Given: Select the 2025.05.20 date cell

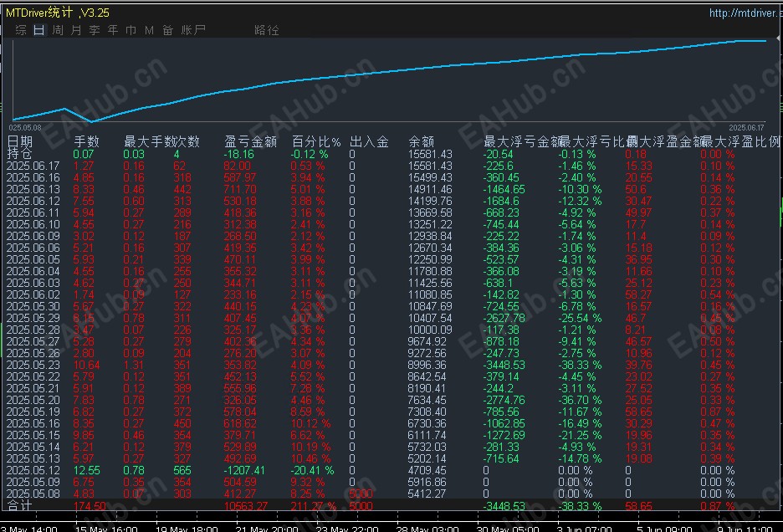Looking at the screenshot, I should tap(33, 400).
